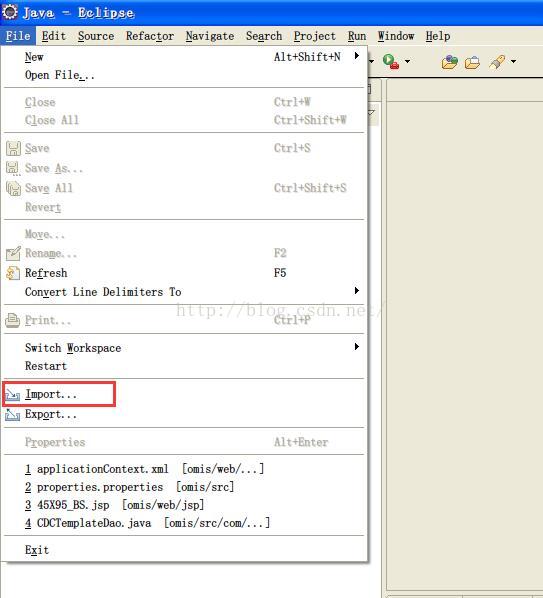543x598 pixels.
Task: Click the Export arrow-out-of-tray icon
Action: point(13,415)
